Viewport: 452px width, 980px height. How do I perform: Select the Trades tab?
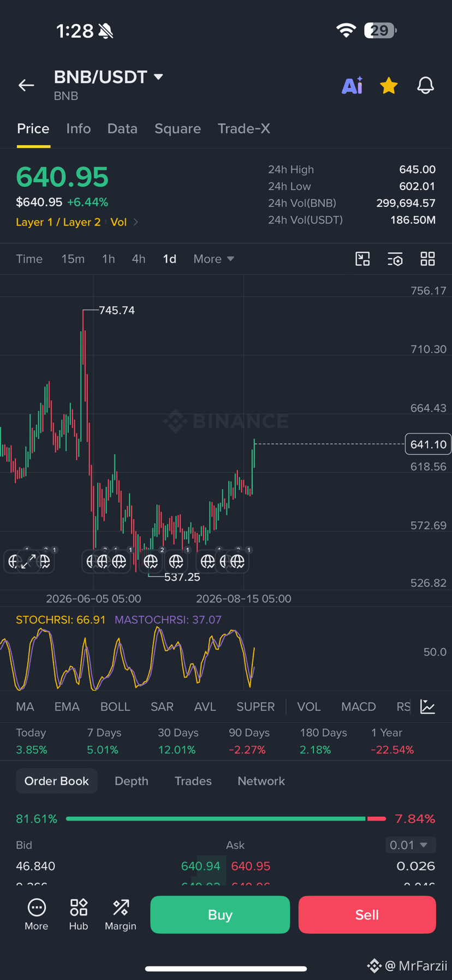[x=193, y=781]
